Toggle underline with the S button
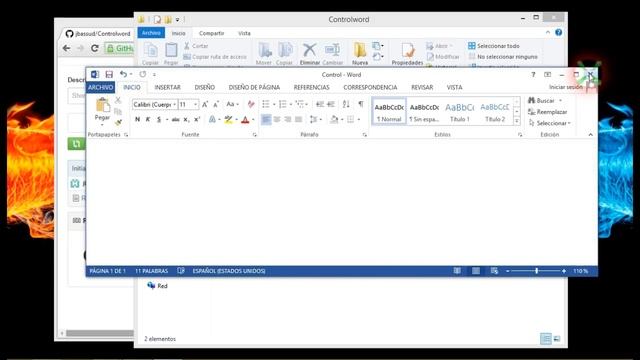 pyautogui.click(x=159, y=119)
